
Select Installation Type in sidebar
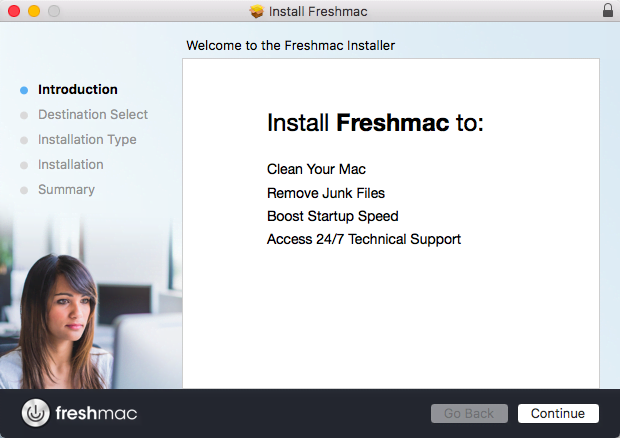pos(87,140)
